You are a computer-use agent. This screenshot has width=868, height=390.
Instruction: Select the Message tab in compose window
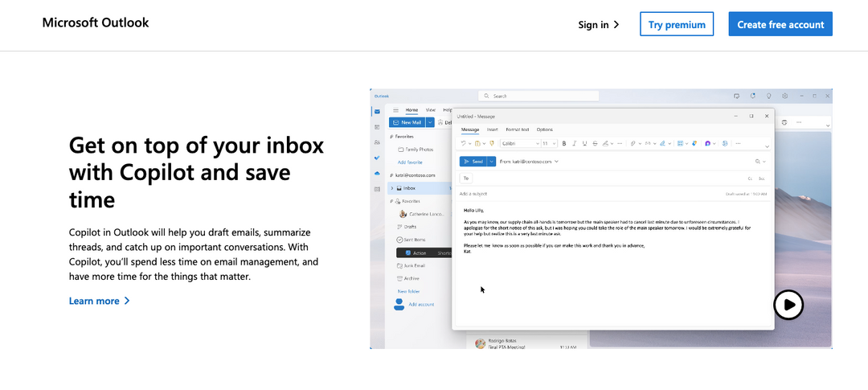[x=470, y=129]
